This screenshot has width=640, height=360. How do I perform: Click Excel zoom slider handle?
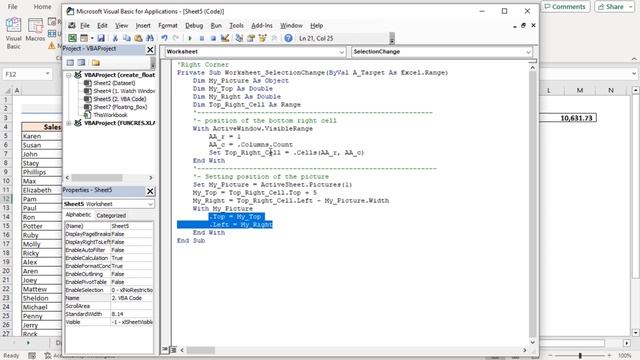(580, 356)
